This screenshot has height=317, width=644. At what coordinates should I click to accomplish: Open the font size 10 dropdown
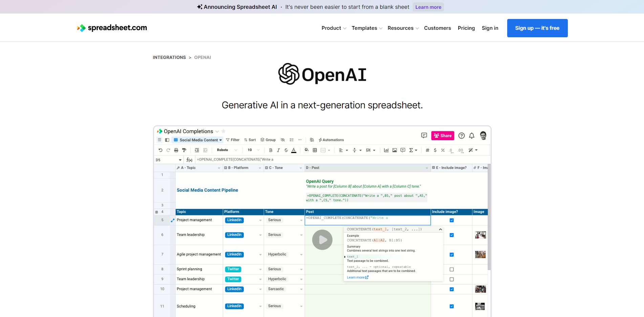pyautogui.click(x=254, y=150)
